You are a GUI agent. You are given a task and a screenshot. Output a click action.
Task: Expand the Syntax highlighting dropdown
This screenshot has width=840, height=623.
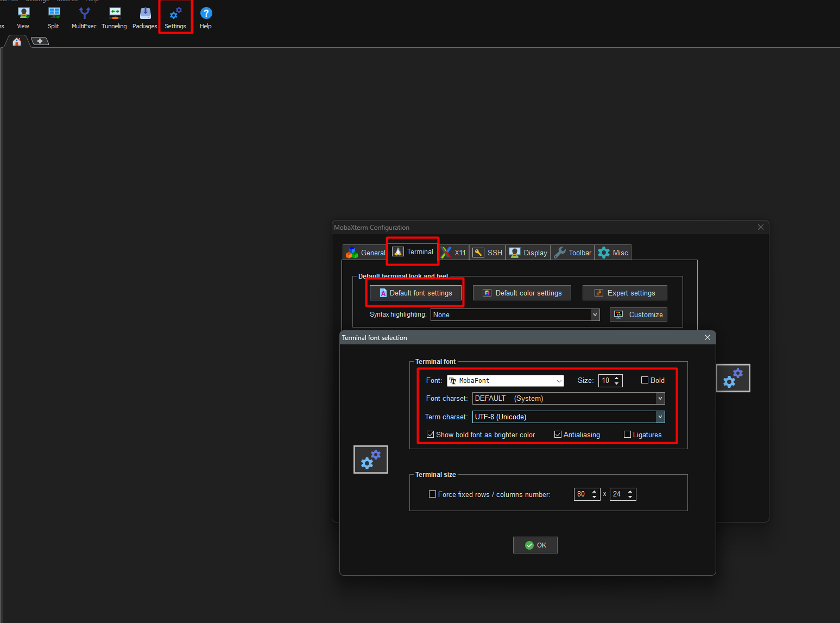click(595, 314)
